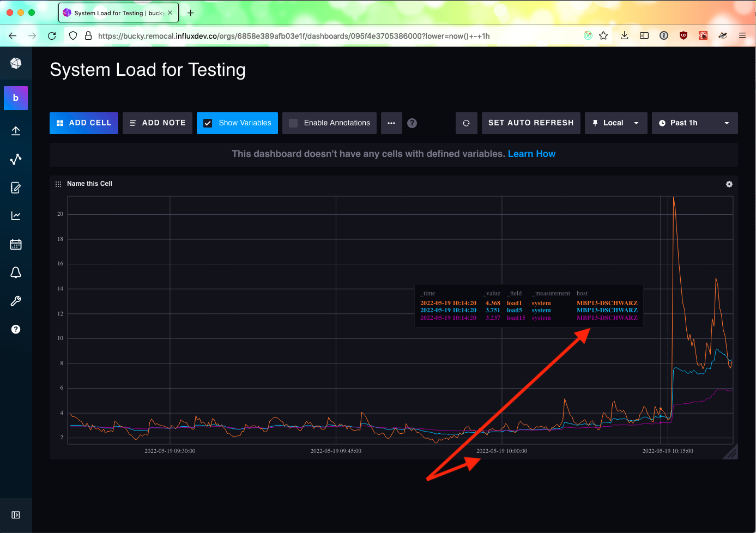Click the cell drag handle dots icon
The width and height of the screenshot is (756, 533).
coord(58,184)
